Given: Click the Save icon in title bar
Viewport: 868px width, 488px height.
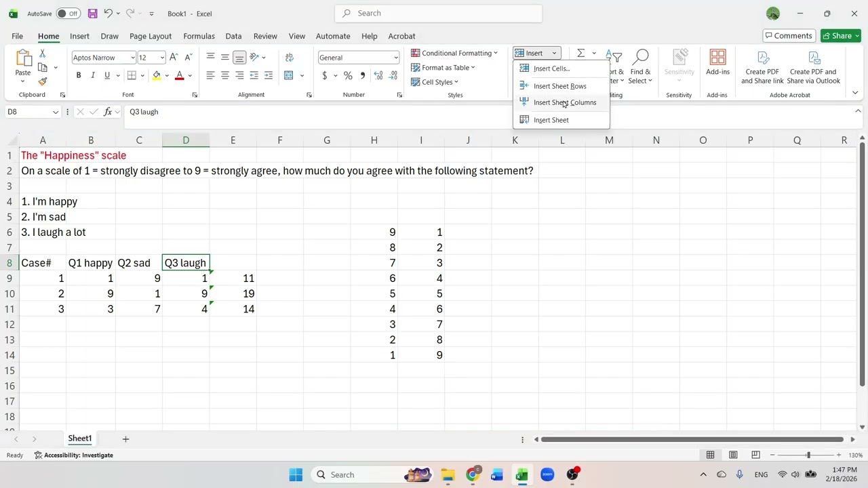Looking at the screenshot, I should click(92, 14).
